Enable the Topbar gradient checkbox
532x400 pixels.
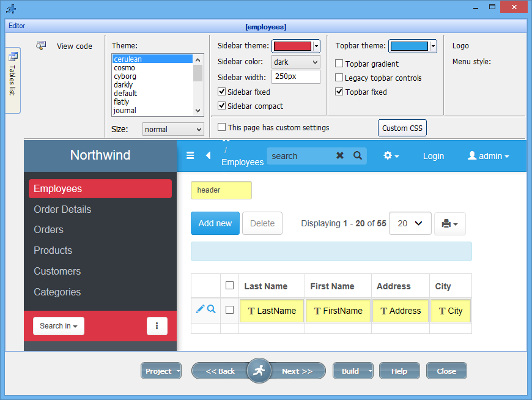pos(339,64)
